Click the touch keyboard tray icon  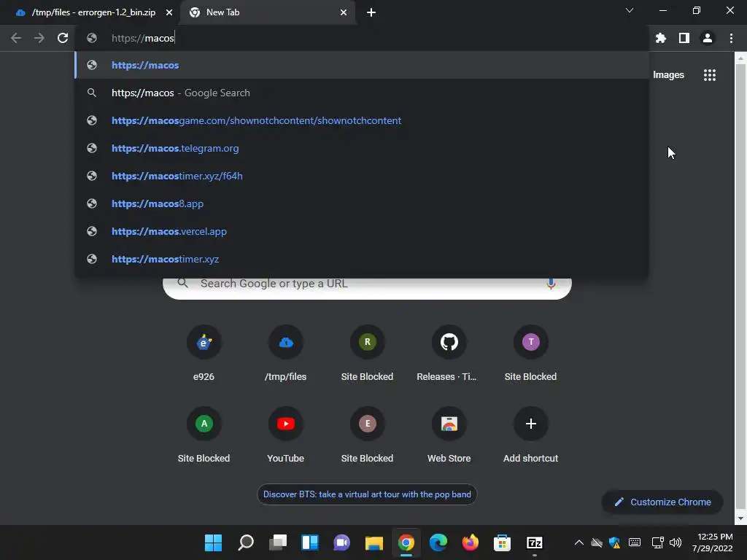pos(635,542)
